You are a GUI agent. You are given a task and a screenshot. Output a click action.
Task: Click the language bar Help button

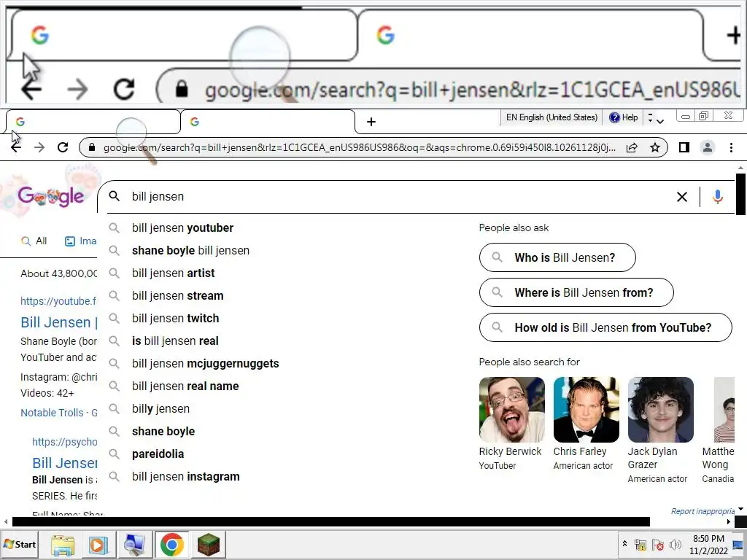click(624, 117)
